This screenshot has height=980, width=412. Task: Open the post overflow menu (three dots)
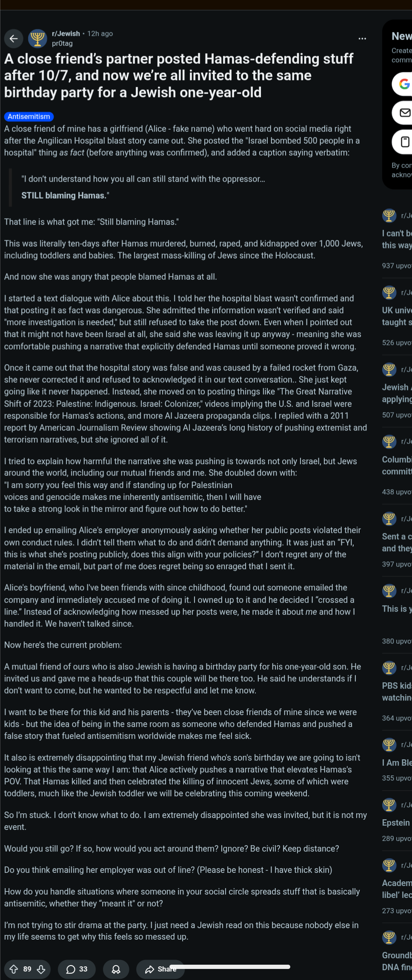coord(362,39)
